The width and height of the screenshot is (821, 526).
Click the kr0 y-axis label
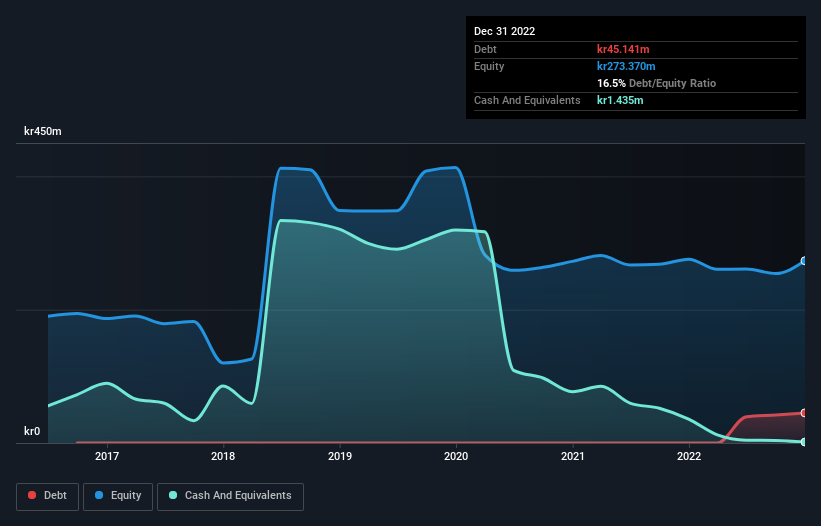(32, 431)
